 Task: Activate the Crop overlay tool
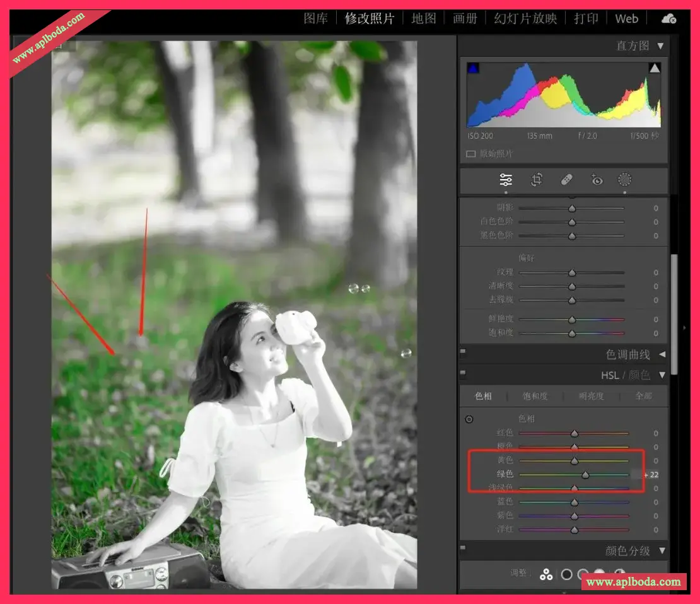click(x=537, y=180)
